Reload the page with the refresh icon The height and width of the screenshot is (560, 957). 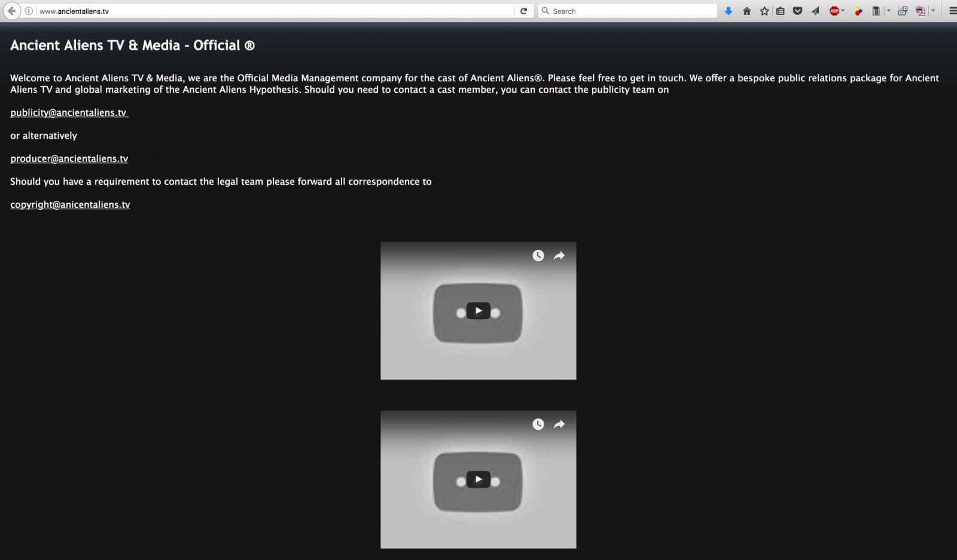523,11
